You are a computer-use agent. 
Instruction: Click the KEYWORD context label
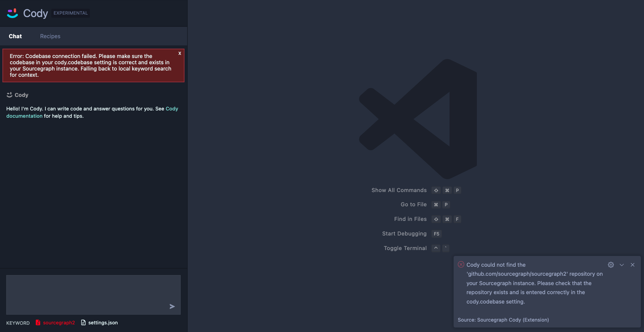(18, 323)
